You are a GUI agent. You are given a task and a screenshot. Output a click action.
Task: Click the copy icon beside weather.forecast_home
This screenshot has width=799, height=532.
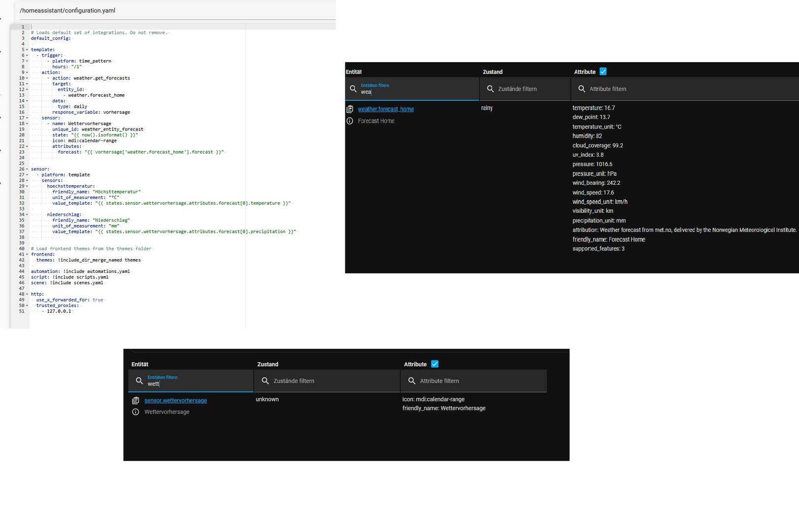coord(350,109)
